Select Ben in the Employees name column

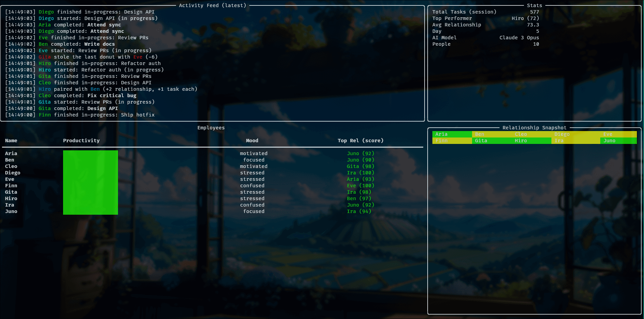(9, 160)
